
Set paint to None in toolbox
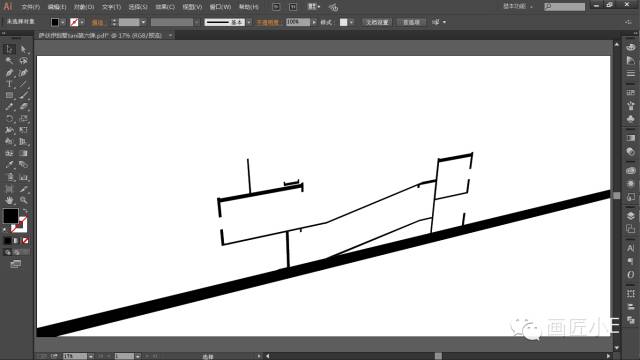tap(25, 241)
